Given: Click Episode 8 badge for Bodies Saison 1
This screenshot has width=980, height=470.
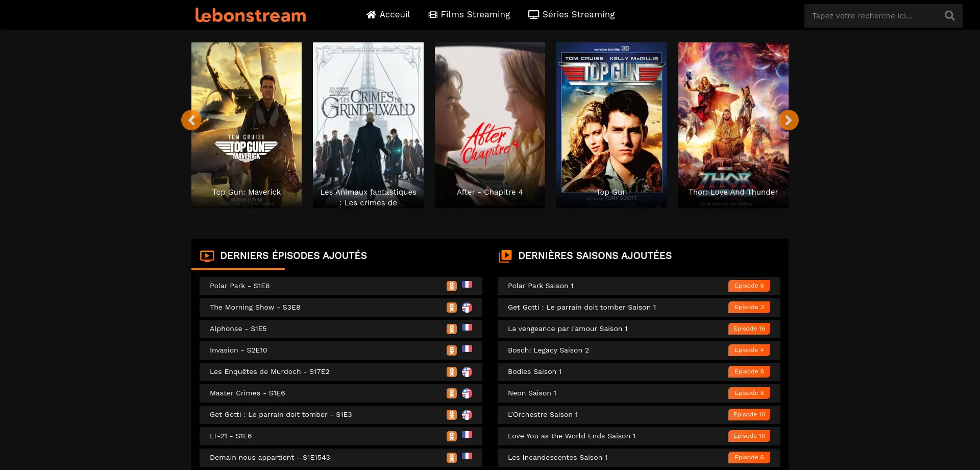Looking at the screenshot, I should (x=749, y=372).
